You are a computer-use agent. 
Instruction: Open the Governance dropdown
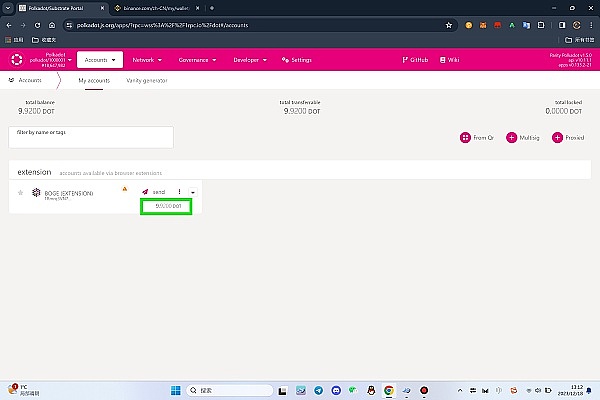(197, 60)
